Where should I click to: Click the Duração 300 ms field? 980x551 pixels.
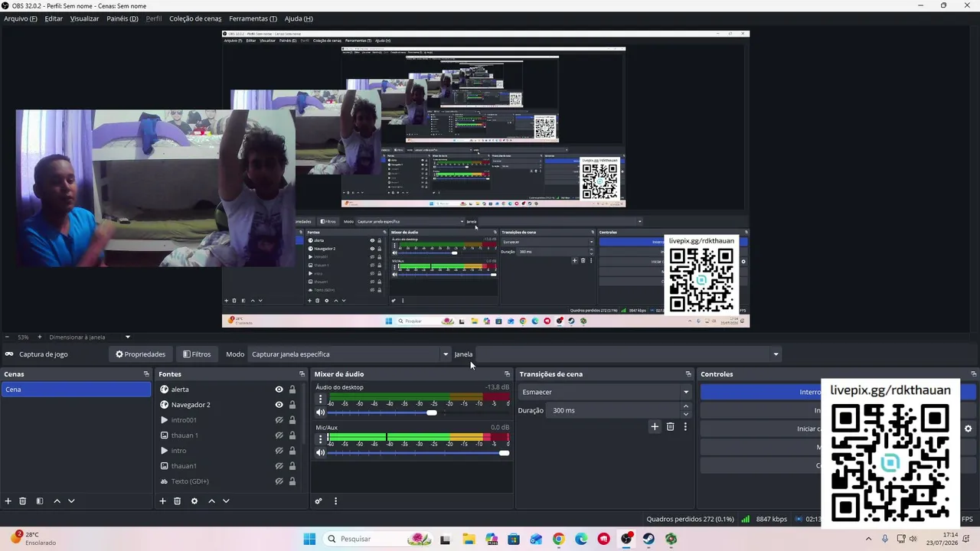click(x=614, y=410)
